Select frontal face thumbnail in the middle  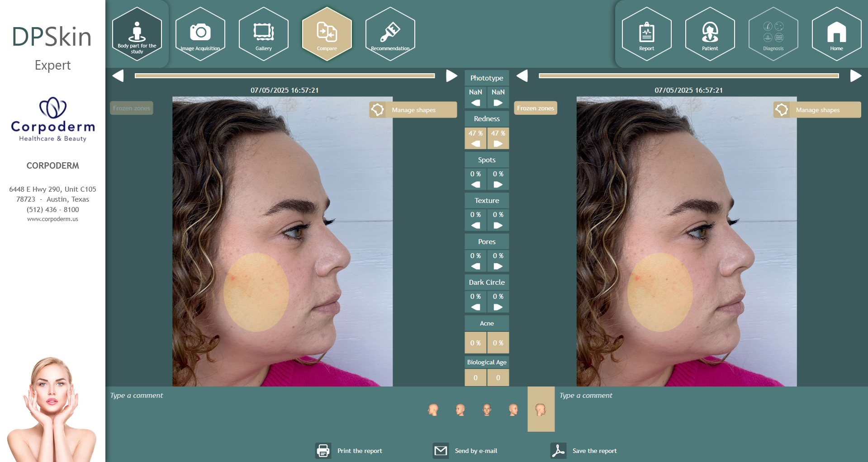click(x=487, y=410)
